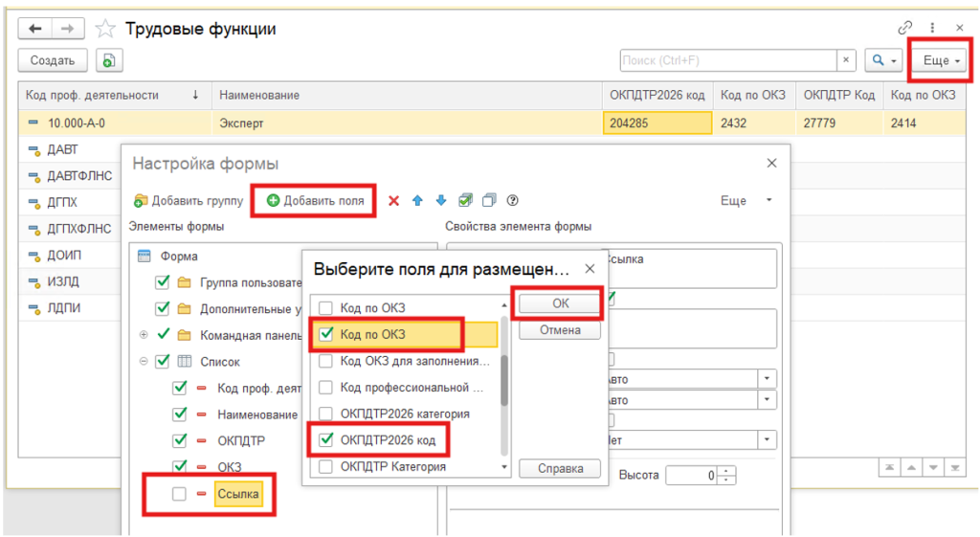Uncheck the ОКПДТР2026 код field checkbox
980x537 pixels.
click(x=326, y=441)
